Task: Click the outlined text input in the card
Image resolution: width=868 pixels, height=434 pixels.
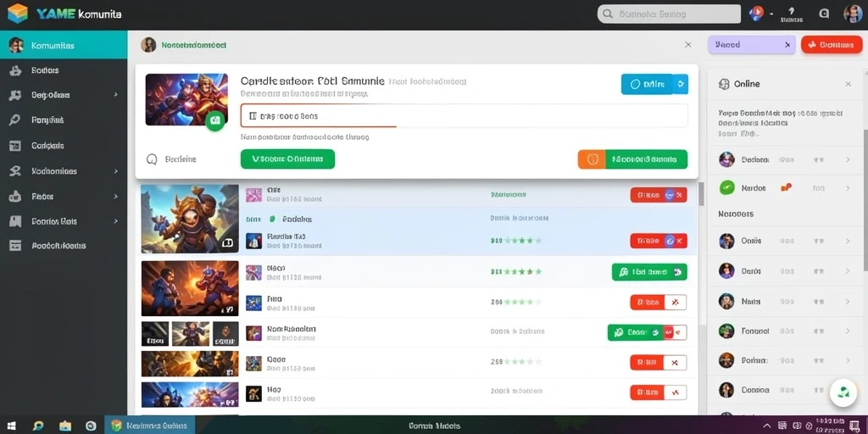Action: pyautogui.click(x=464, y=115)
